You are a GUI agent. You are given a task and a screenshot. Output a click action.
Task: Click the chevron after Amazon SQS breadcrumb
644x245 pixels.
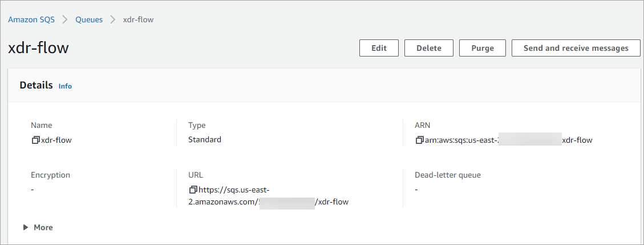[65, 19]
